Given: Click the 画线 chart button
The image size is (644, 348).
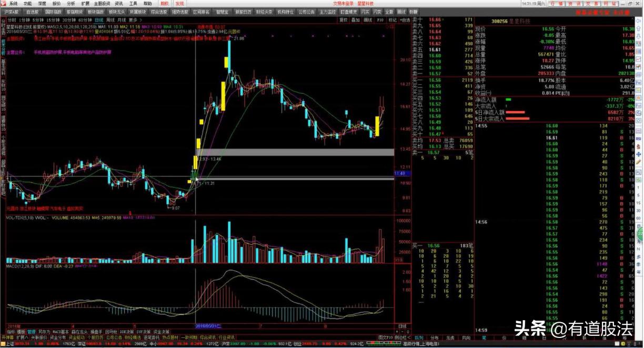Looking at the screenshot, I should 368,19.
